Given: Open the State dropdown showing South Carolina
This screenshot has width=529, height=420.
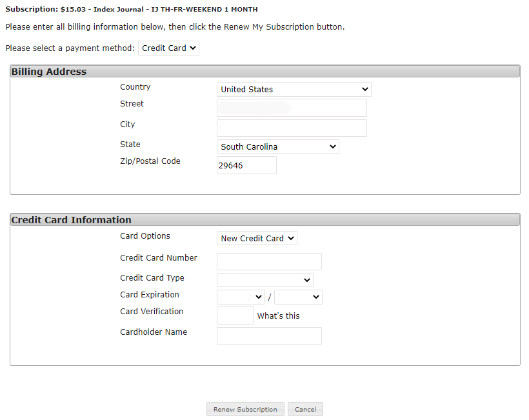Looking at the screenshot, I should 277,147.
